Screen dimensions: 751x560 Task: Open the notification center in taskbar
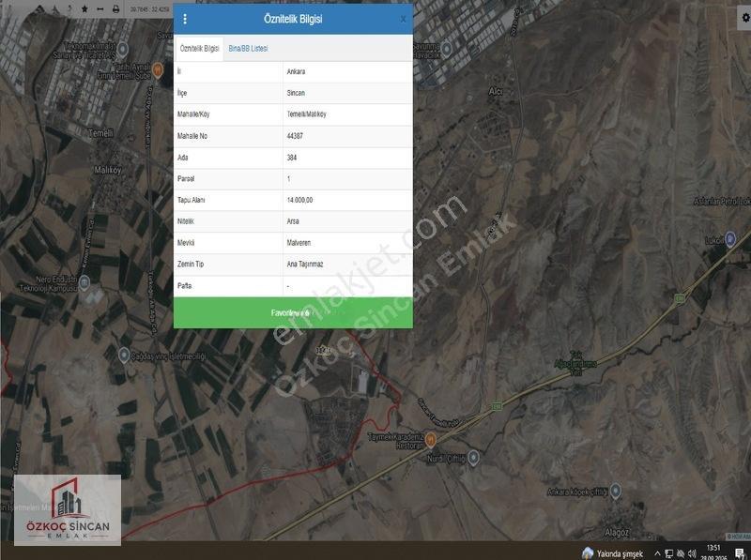[x=739, y=553]
